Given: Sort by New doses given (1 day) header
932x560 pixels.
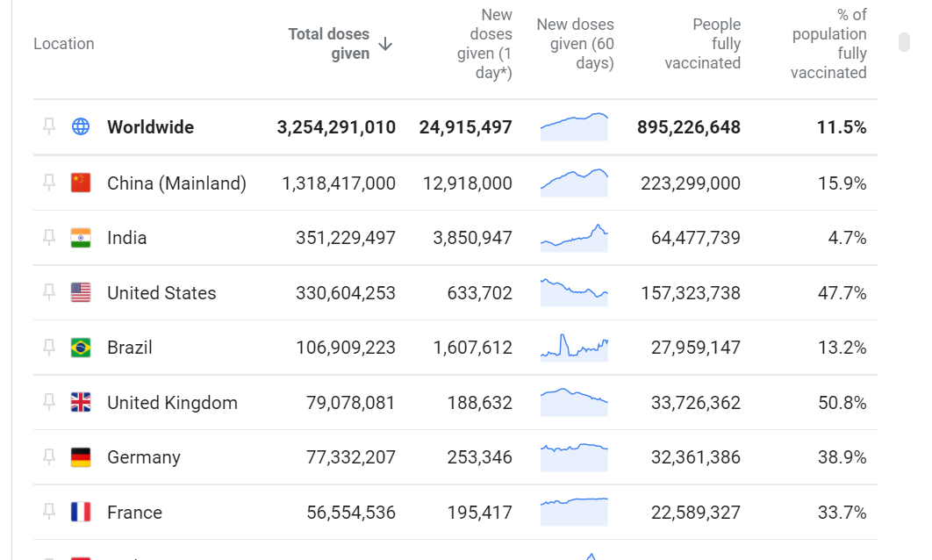Looking at the screenshot, I should pos(484,43).
